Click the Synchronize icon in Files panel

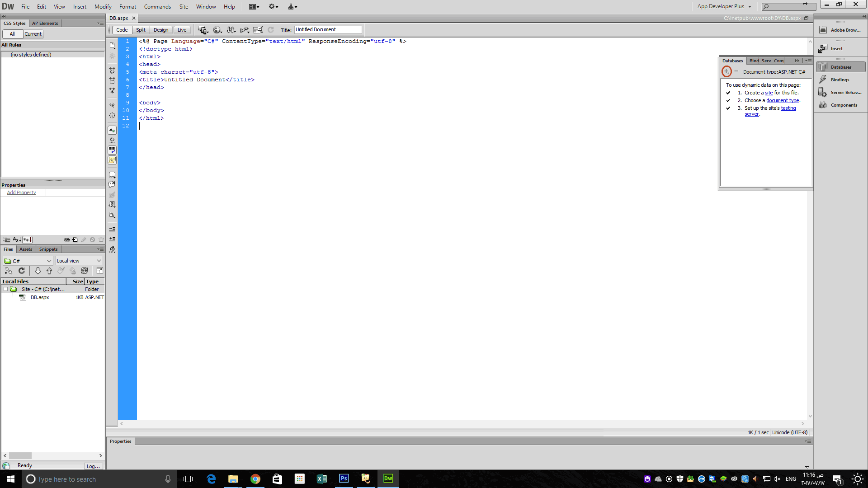pos(84,271)
